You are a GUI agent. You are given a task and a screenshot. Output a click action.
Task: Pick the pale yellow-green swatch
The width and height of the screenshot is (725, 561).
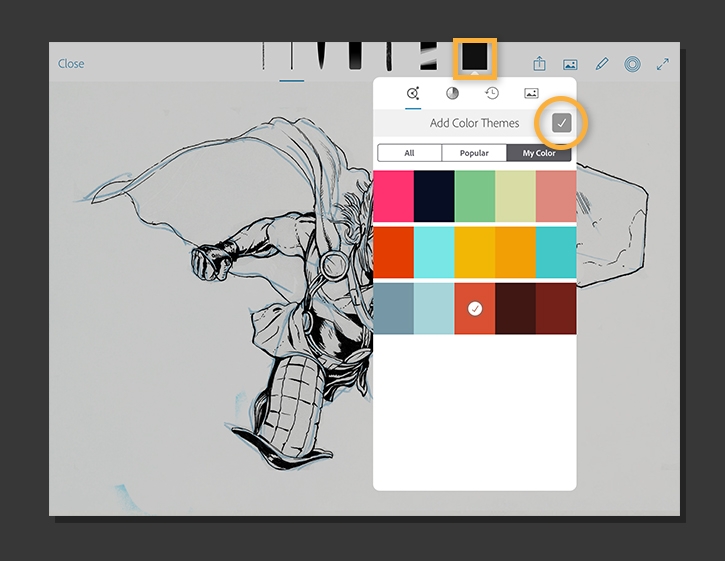pos(516,197)
